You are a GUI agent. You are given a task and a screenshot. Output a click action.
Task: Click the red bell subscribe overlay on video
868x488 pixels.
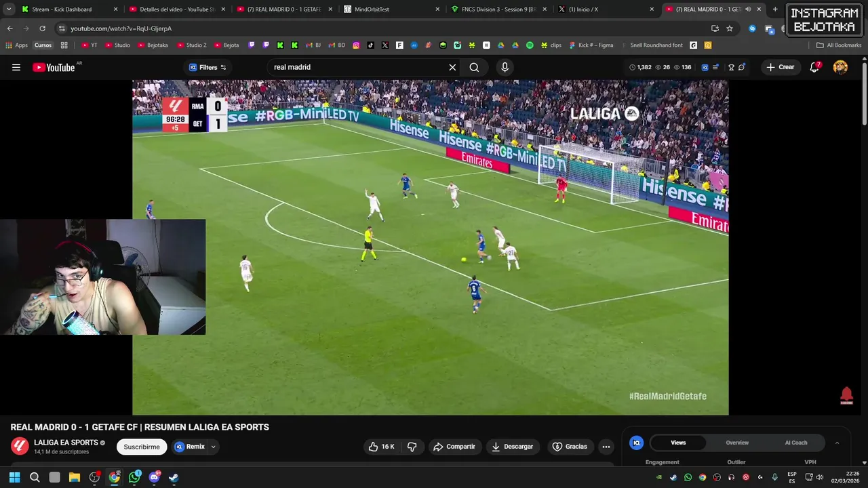click(x=846, y=395)
